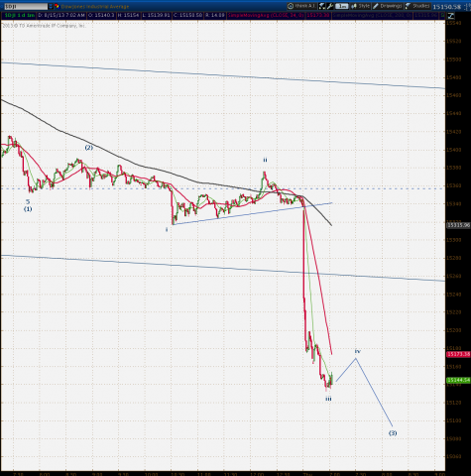Screen dimensions: 471x476
Task: Open the Studies menu
Action: [x=417, y=6]
